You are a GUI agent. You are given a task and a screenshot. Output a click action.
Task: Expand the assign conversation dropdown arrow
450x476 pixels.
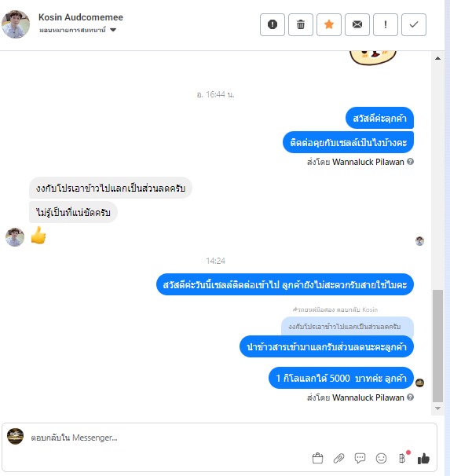point(113,30)
